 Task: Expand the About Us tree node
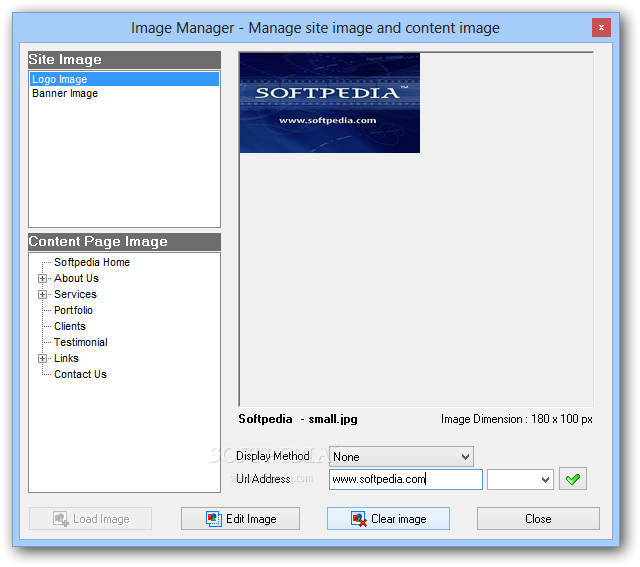pos(42,278)
